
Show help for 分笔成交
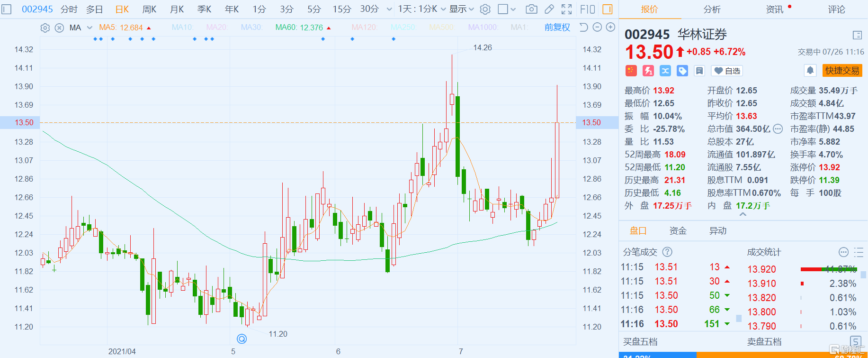(x=667, y=252)
